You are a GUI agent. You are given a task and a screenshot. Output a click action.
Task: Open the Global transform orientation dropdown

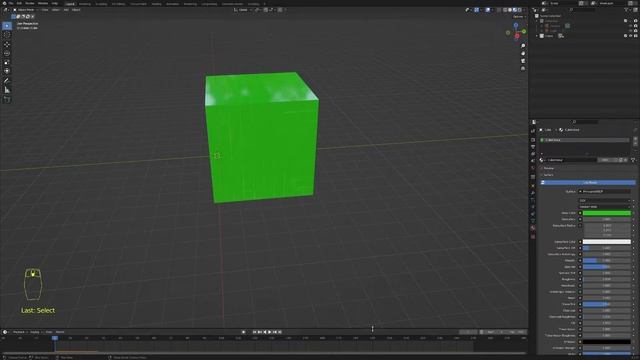tap(243, 10)
